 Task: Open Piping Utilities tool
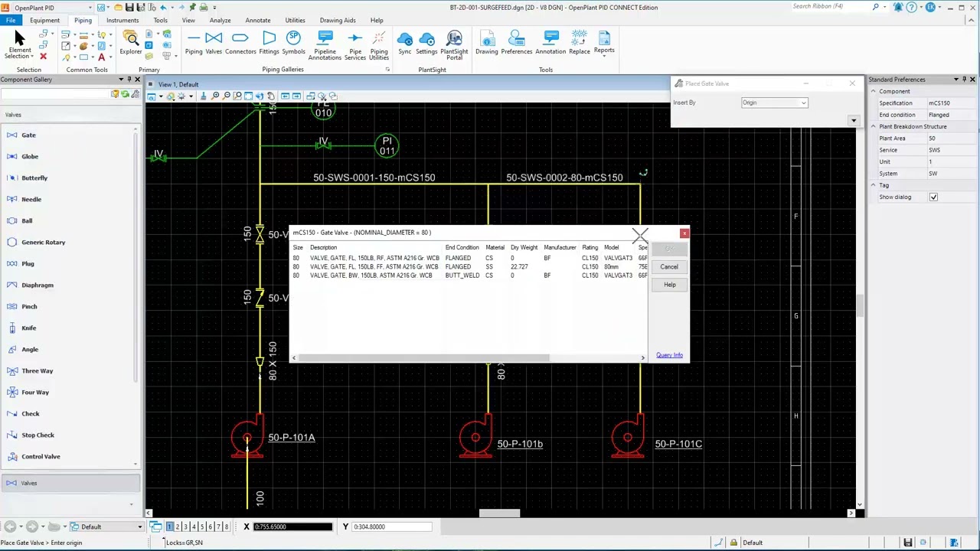coord(379,45)
